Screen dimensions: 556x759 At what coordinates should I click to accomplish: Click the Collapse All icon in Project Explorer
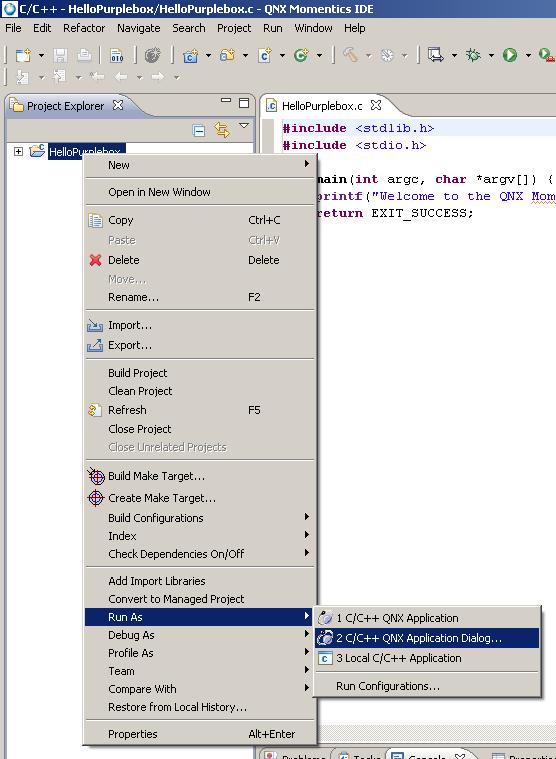[199, 130]
